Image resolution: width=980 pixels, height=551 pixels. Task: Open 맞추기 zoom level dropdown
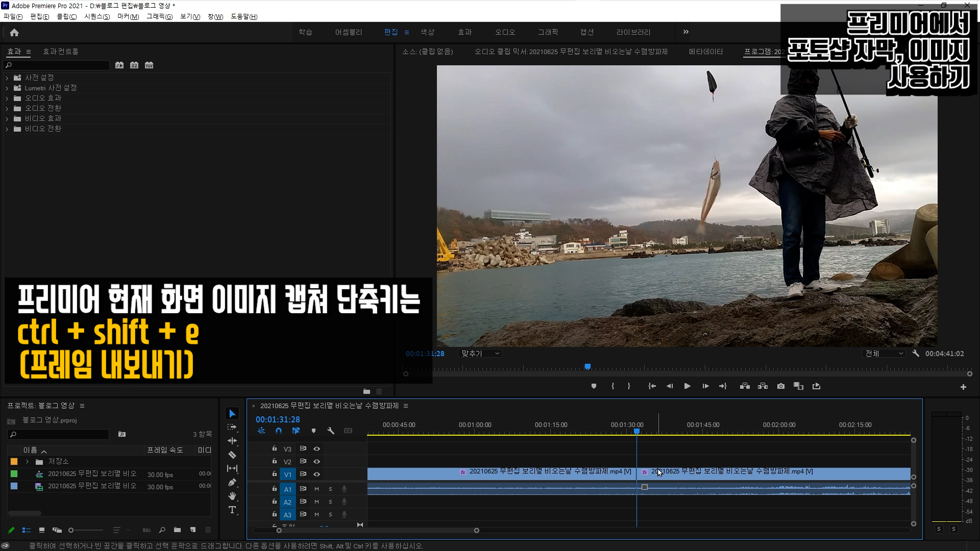tap(480, 354)
